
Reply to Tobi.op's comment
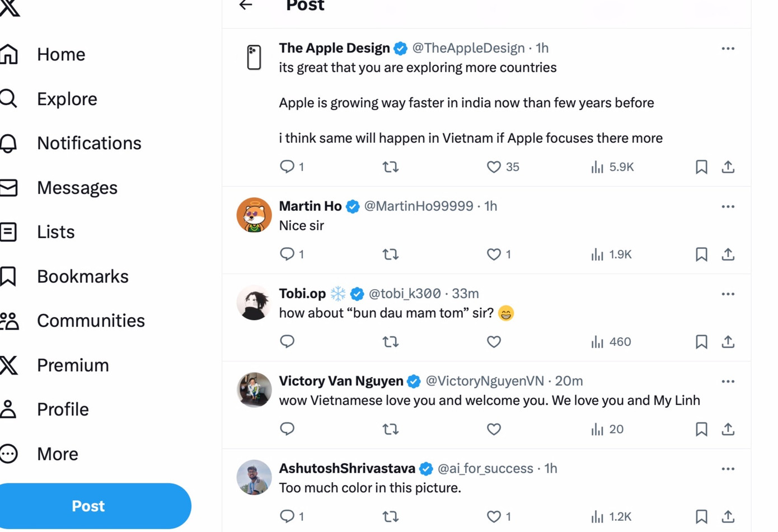(x=287, y=342)
